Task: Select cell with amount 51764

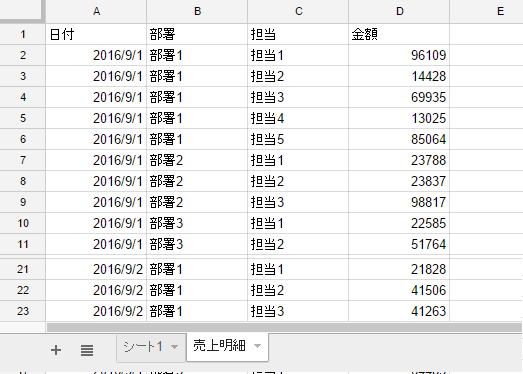Action: point(399,244)
